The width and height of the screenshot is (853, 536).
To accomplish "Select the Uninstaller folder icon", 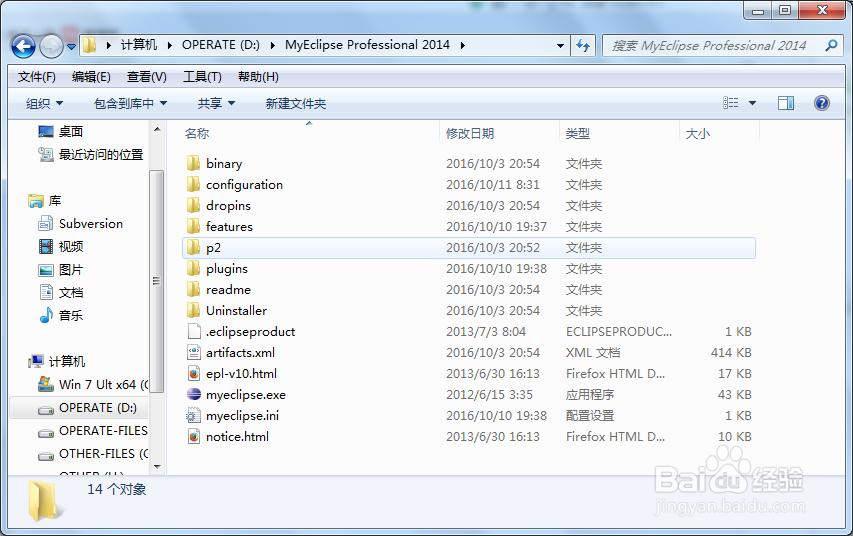I will coord(193,310).
